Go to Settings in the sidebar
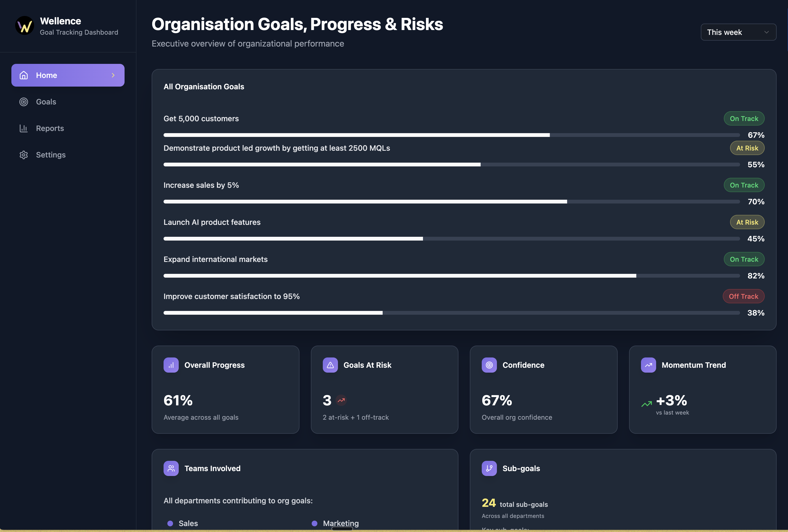This screenshot has height=532, width=788. pyautogui.click(x=51, y=155)
